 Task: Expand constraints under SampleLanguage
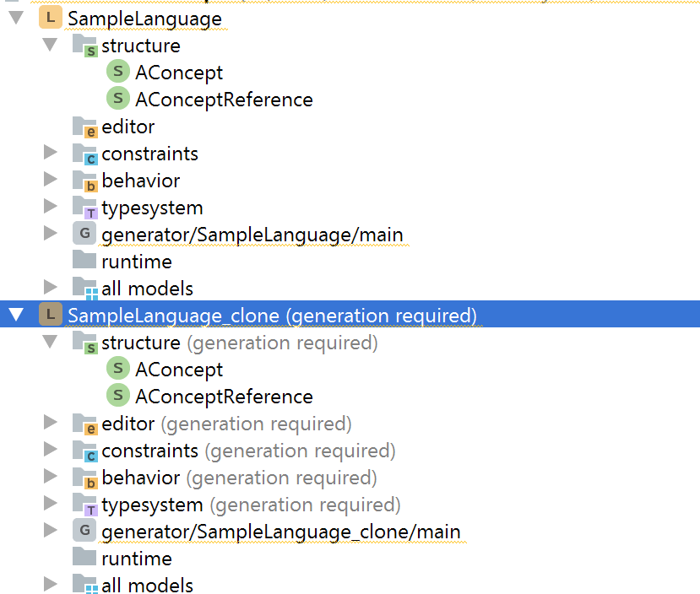click(50, 154)
